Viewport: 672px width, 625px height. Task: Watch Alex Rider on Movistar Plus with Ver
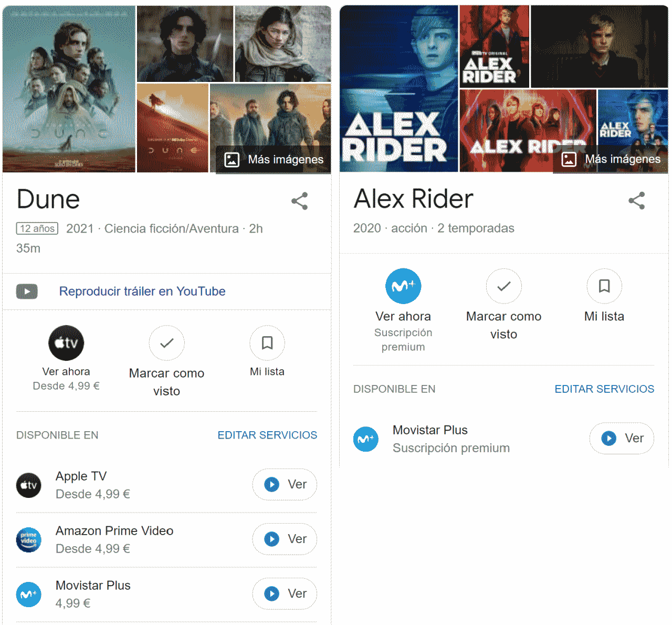pos(622,438)
